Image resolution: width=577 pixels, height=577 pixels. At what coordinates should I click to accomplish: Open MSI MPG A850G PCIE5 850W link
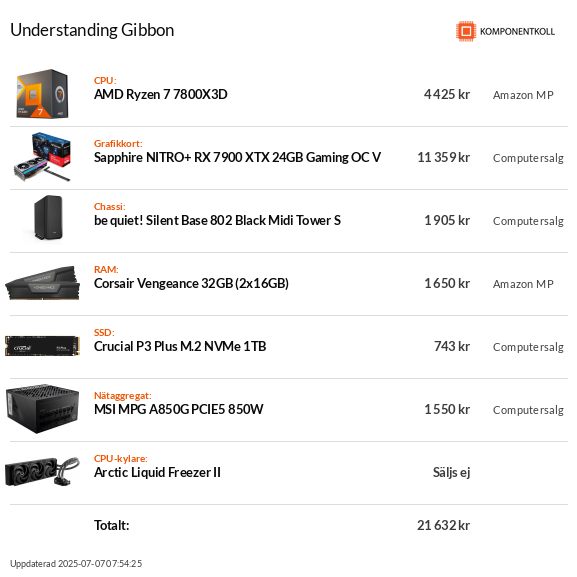click(178, 409)
